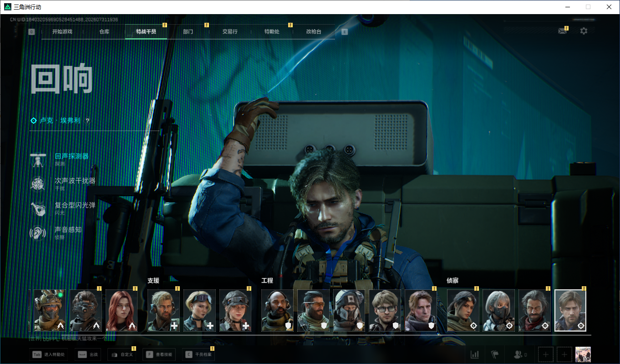Image resolution: width=620 pixels, height=364 pixels.
Task: Click the 三角洲行动 app icon in title bar
Action: click(8, 7)
